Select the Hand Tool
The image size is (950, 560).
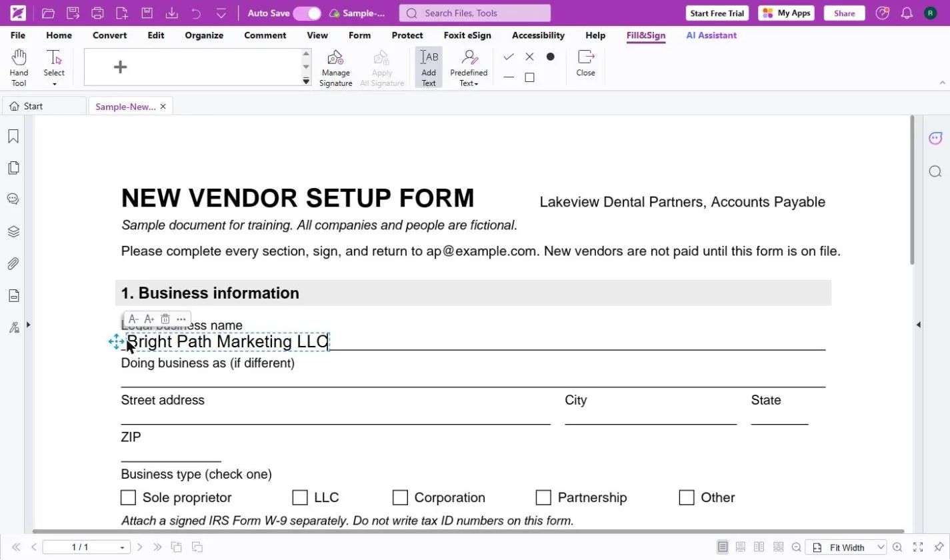[x=19, y=67]
